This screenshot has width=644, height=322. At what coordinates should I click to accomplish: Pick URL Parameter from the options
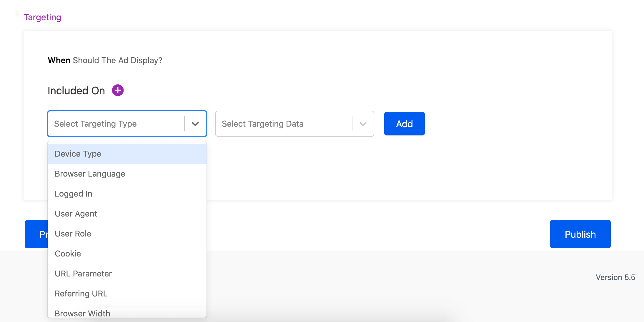coord(83,274)
